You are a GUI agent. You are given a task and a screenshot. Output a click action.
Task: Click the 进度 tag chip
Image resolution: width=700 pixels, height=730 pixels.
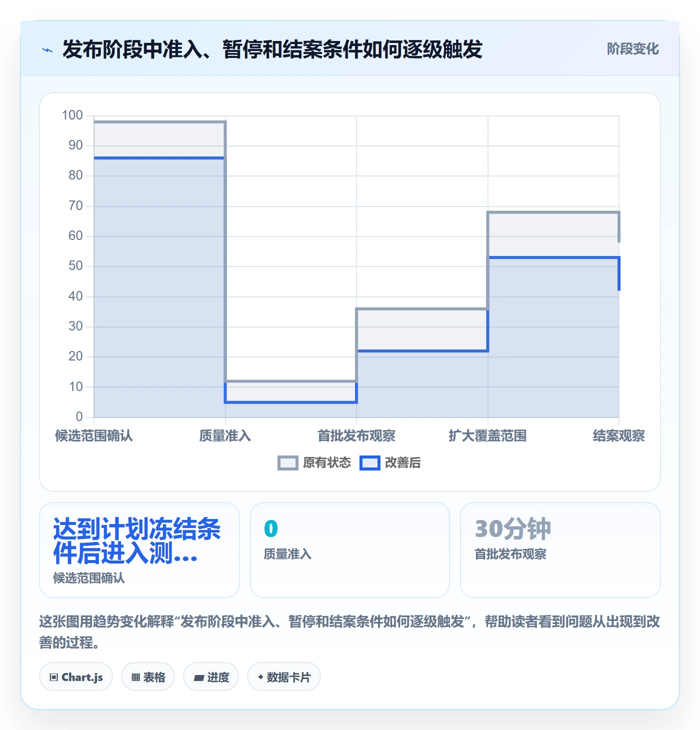pos(211,677)
